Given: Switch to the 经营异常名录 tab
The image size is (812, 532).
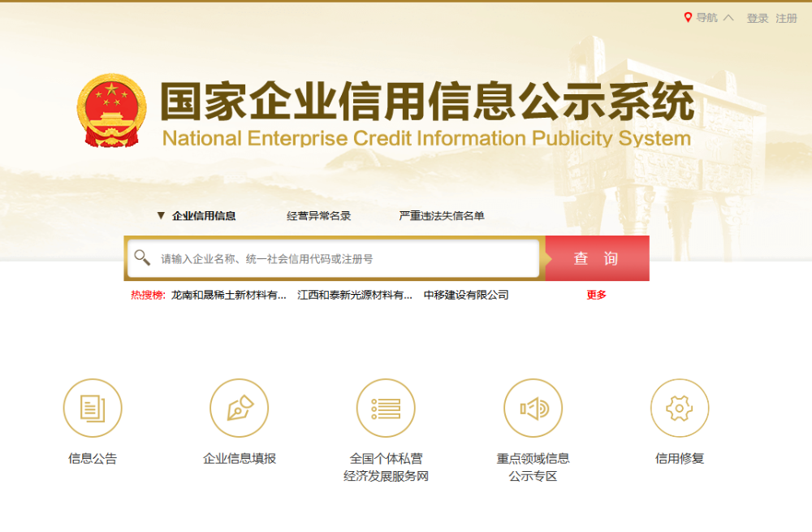Looking at the screenshot, I should tap(319, 216).
